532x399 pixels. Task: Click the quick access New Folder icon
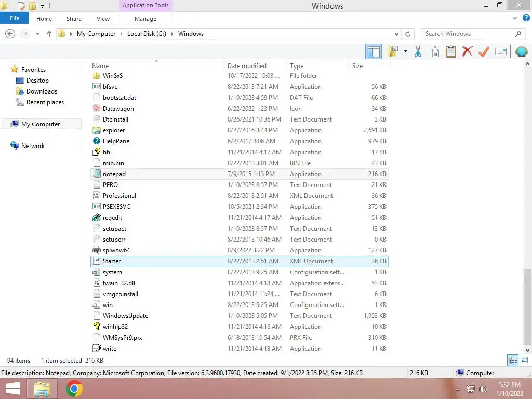tap(32, 6)
